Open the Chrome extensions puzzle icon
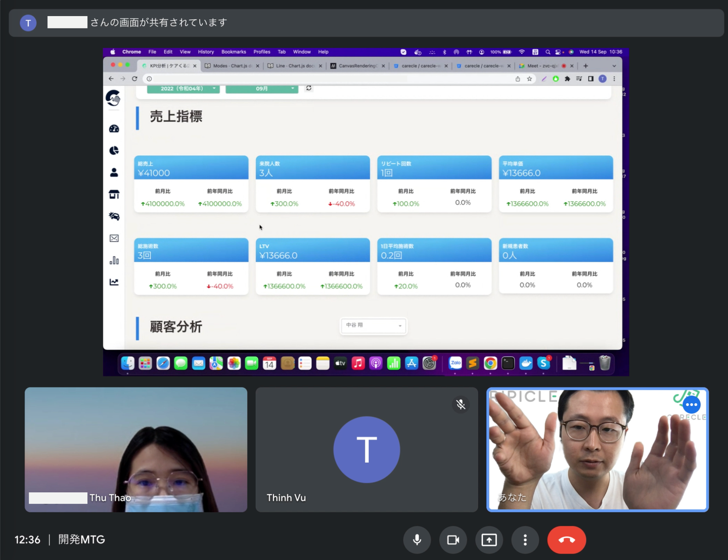Image resolution: width=728 pixels, height=560 pixels. (x=567, y=79)
